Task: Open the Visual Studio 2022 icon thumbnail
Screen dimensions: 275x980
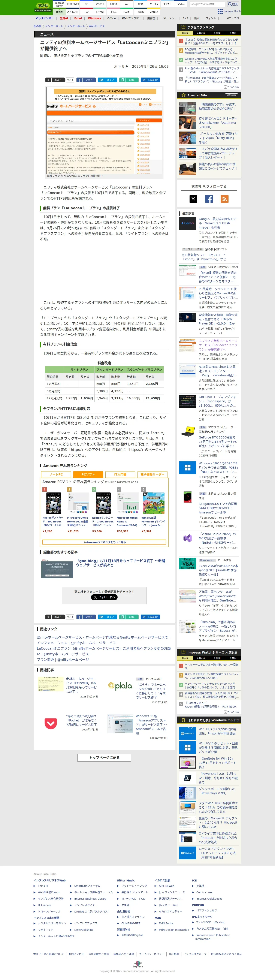Action: 188,538
